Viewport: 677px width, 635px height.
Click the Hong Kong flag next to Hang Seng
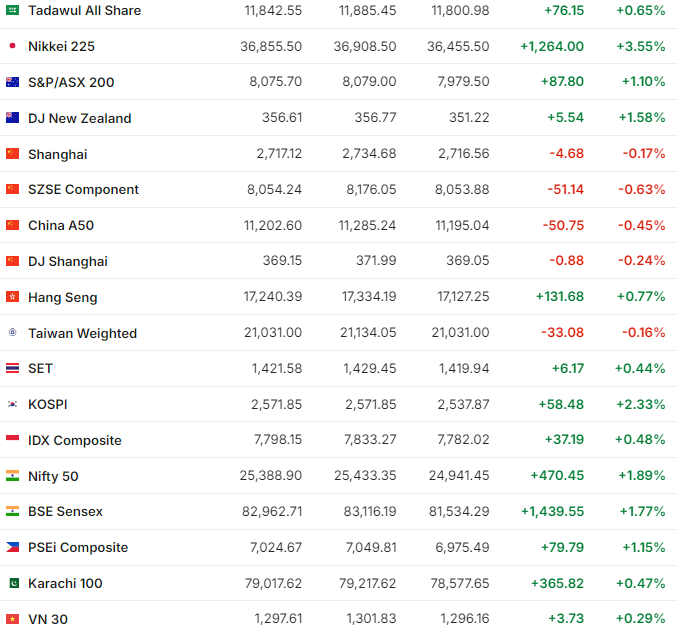[12, 297]
